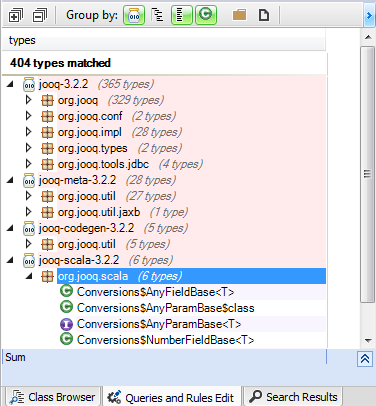Toggle Group by namespace hierarchy button
This screenshot has width=376, height=406.
tap(157, 15)
